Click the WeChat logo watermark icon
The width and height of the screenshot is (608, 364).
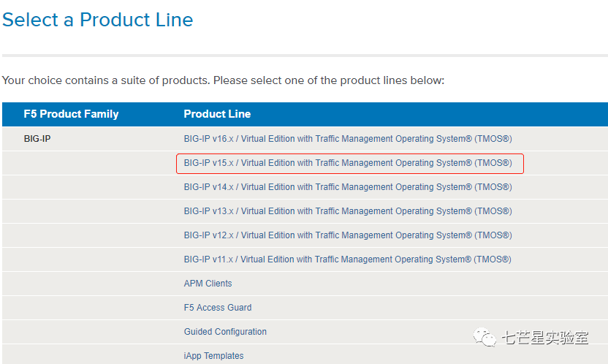(x=485, y=337)
